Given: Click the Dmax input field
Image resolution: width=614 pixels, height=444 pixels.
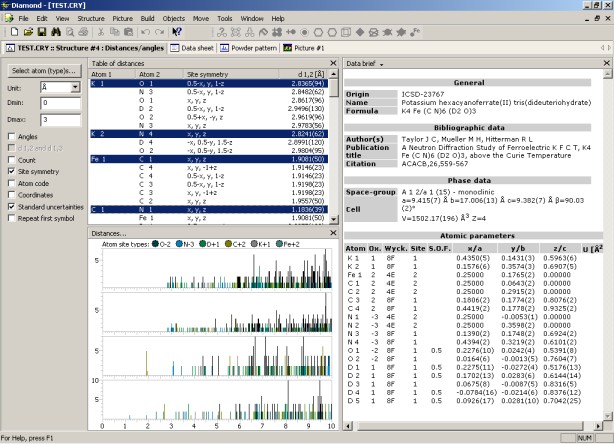Looking at the screenshot, I should [x=59, y=120].
